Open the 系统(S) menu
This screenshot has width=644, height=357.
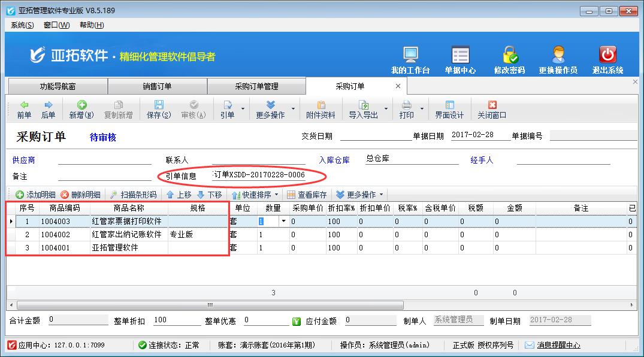(x=22, y=25)
